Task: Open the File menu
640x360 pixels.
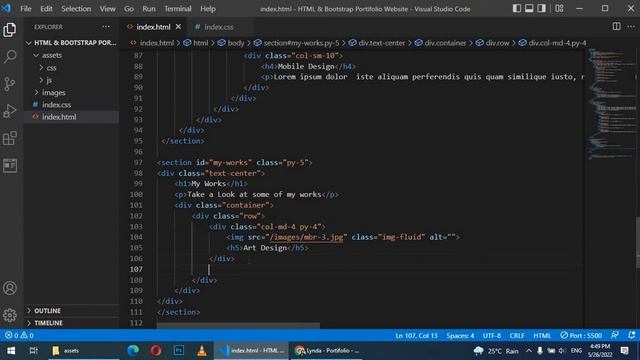Action: (26, 9)
